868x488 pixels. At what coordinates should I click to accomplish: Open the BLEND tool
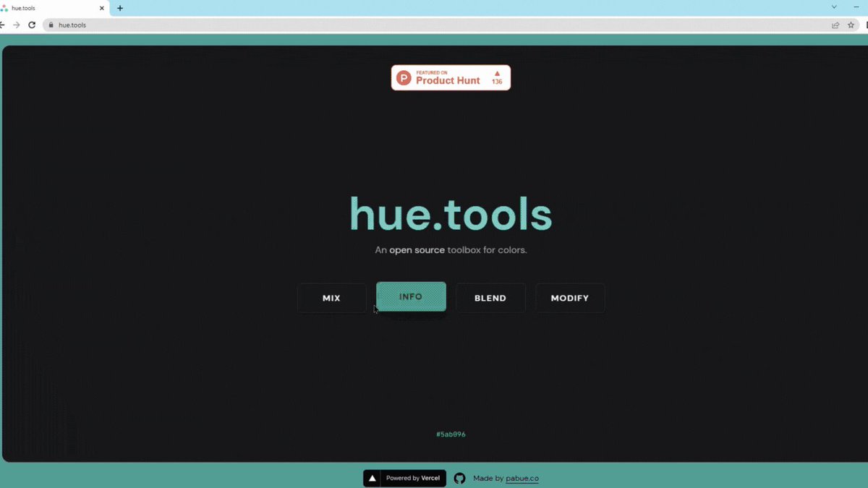point(490,298)
